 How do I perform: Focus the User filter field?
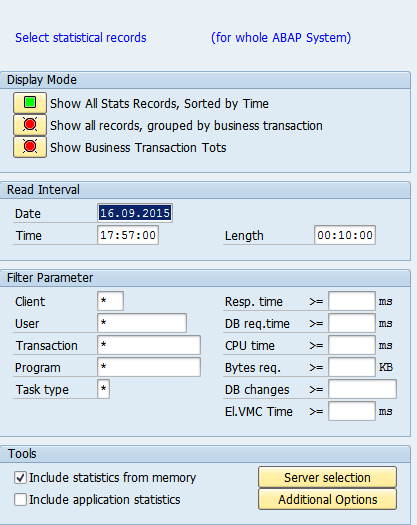tap(142, 323)
